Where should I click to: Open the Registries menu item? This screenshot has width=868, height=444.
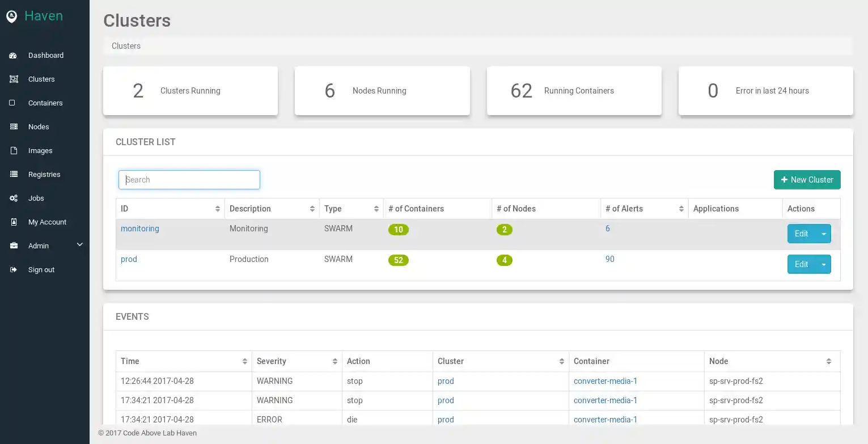[x=44, y=175]
